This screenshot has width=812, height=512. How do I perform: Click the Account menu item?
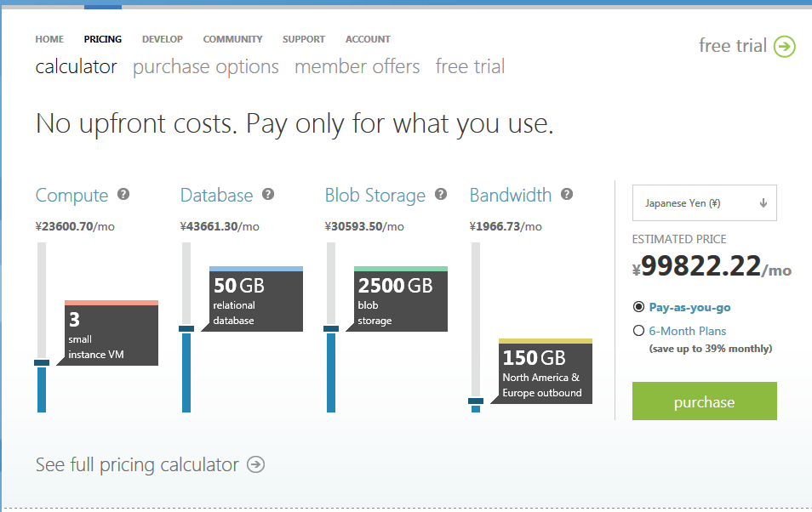coord(368,39)
